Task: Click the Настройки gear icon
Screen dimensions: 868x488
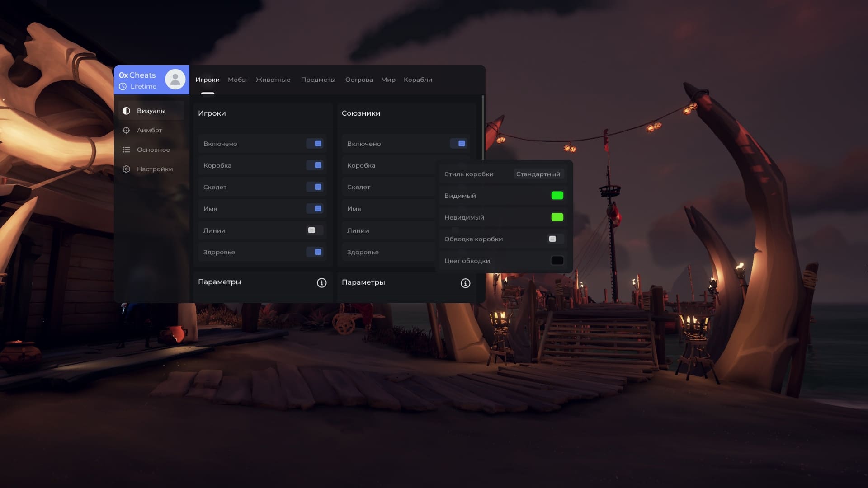Action: coord(126,169)
